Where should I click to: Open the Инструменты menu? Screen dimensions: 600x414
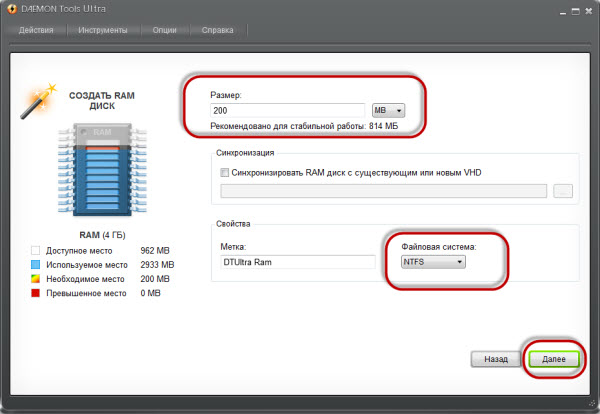pyautogui.click(x=103, y=30)
